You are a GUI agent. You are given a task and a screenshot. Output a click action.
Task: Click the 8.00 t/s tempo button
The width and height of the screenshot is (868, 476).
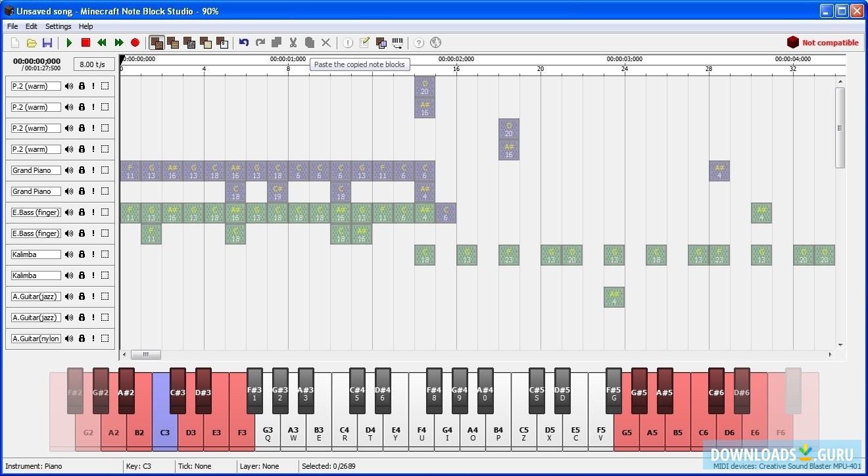(92, 64)
